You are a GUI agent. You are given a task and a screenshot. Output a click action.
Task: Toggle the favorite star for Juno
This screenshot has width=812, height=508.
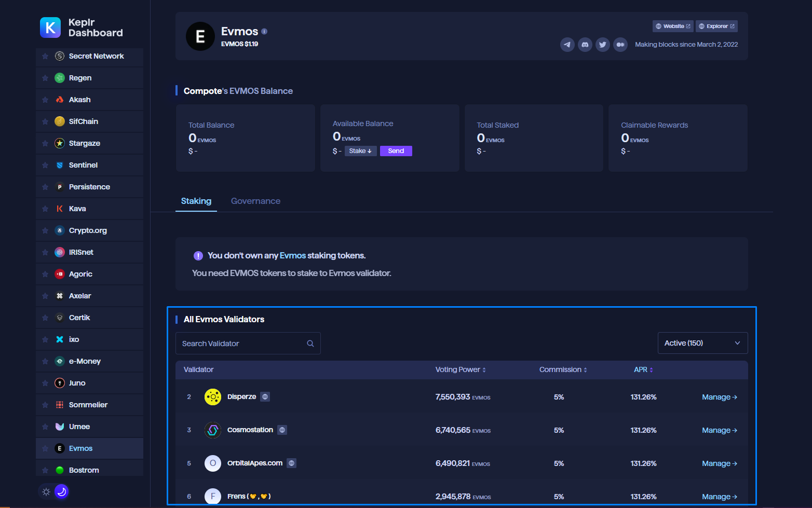click(45, 383)
